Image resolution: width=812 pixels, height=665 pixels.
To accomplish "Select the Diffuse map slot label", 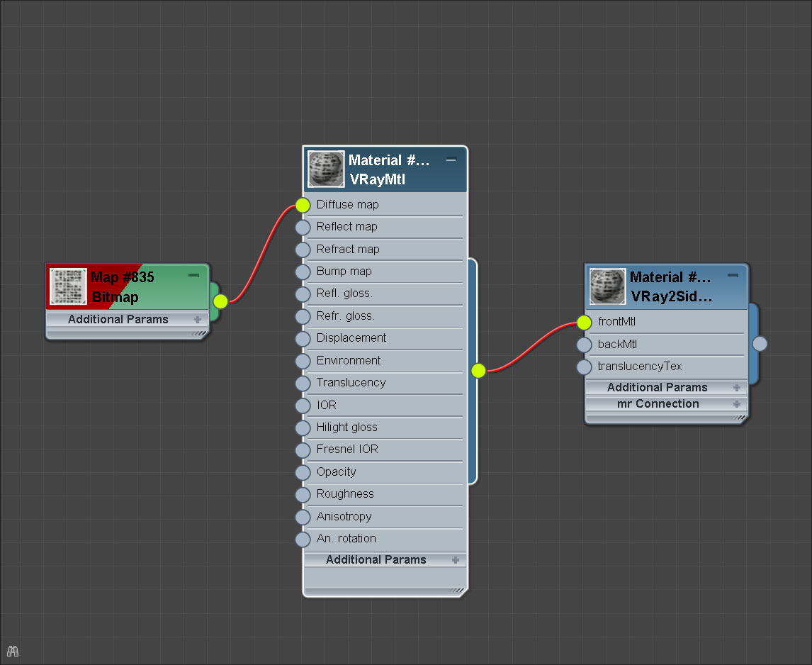I will 347,205.
